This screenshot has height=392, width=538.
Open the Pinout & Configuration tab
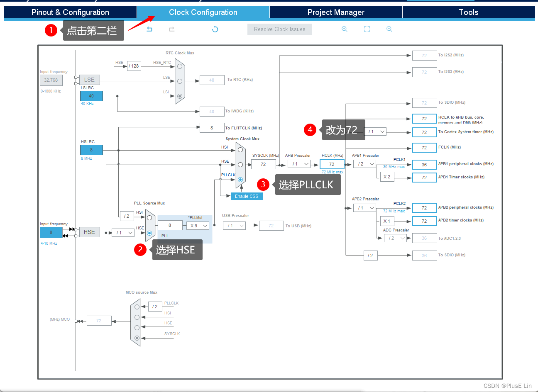[x=70, y=12]
